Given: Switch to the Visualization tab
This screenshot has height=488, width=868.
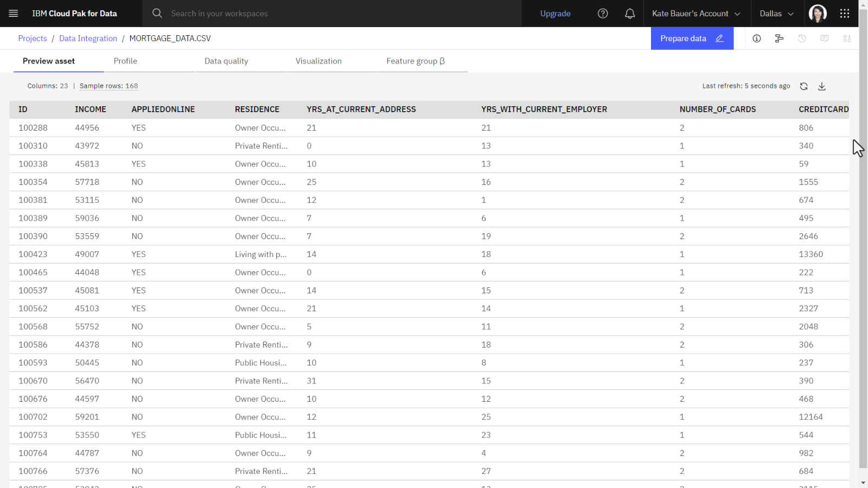Looking at the screenshot, I should click(331, 61).
